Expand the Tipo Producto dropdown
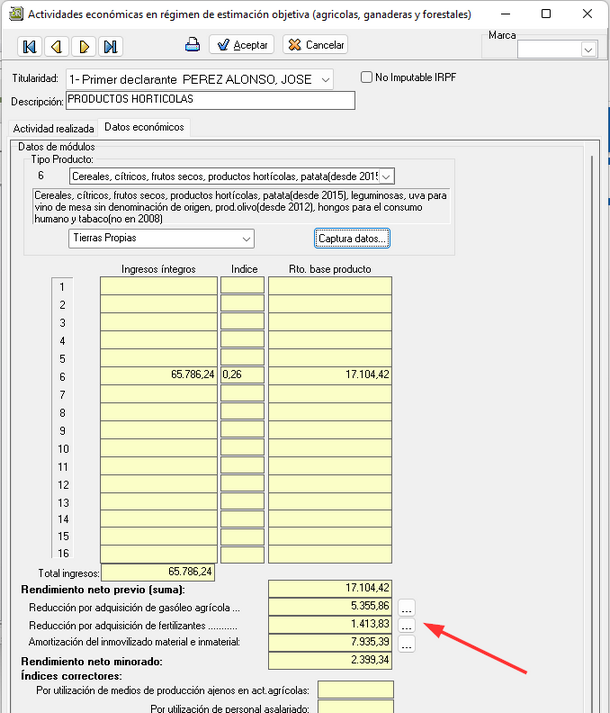The height and width of the screenshot is (713, 610). (386, 176)
